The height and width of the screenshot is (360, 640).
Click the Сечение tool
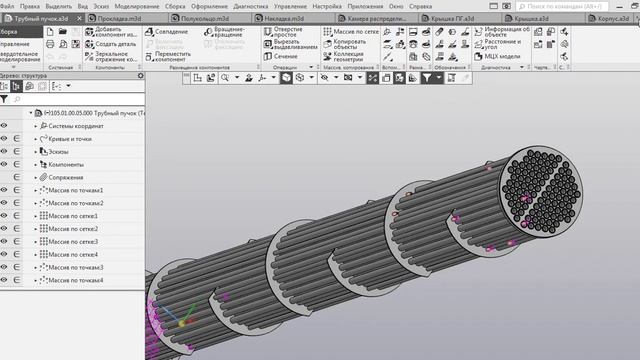click(281, 56)
